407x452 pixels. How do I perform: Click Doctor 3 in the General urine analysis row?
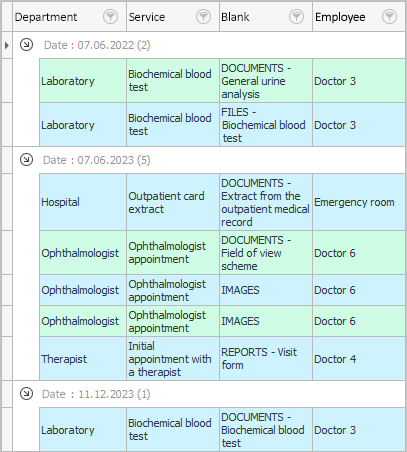click(x=359, y=81)
